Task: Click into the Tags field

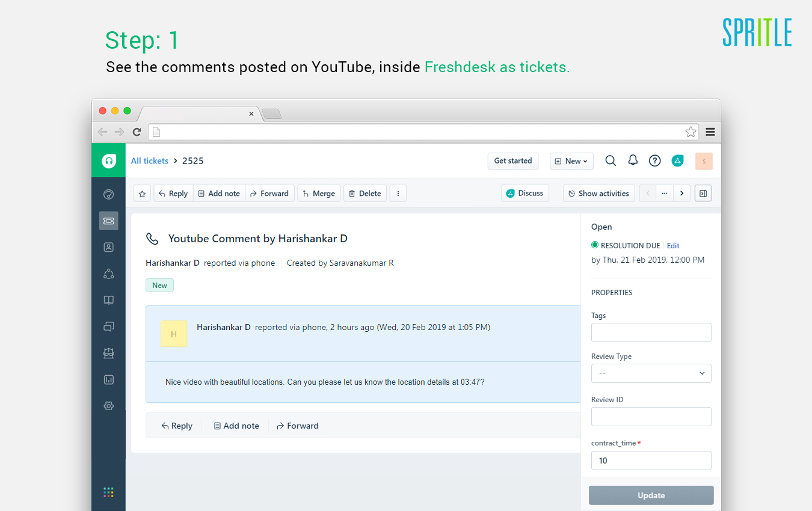Action: click(651, 332)
